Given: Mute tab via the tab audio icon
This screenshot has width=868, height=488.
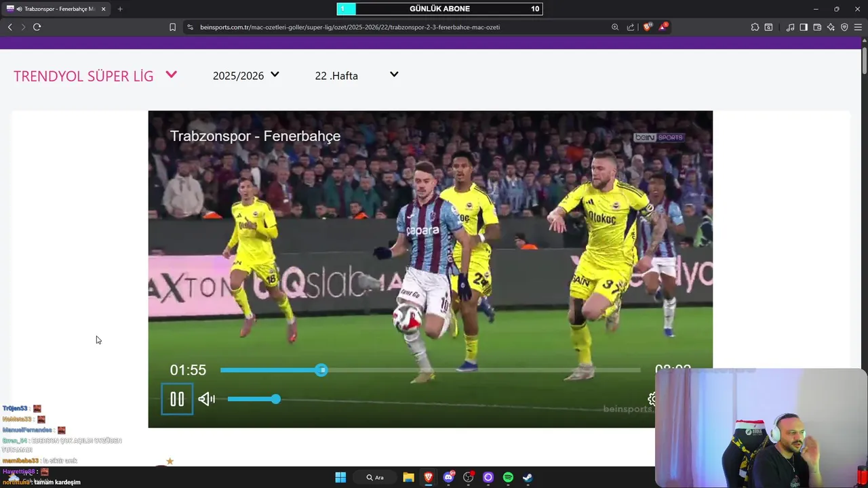Looking at the screenshot, I should coord(19,9).
